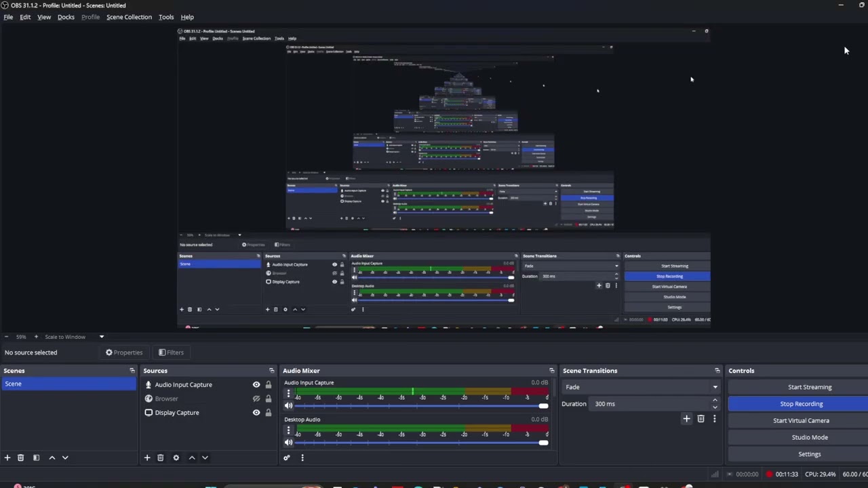The width and height of the screenshot is (868, 488).
Task: Open the View menu
Action: [44, 17]
